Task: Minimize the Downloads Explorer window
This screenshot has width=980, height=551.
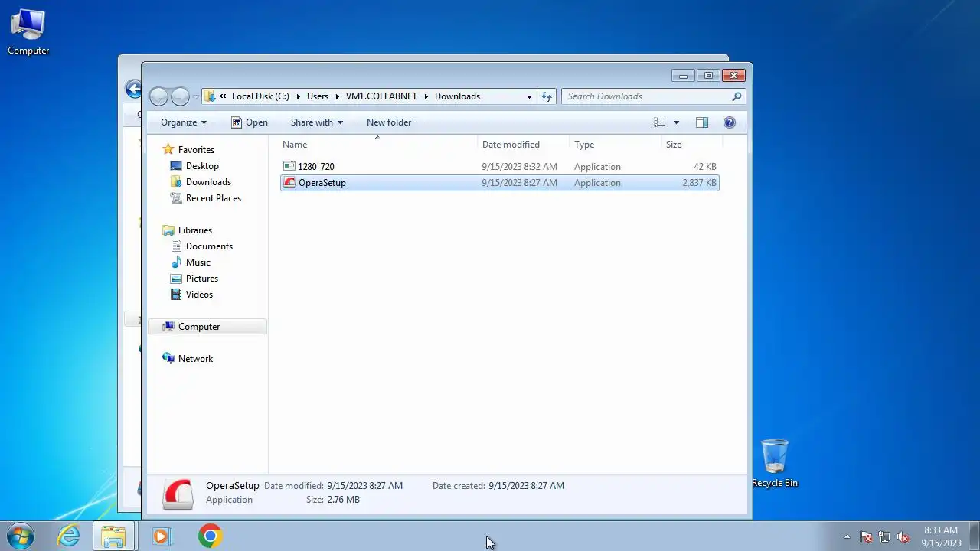Action: tap(683, 75)
